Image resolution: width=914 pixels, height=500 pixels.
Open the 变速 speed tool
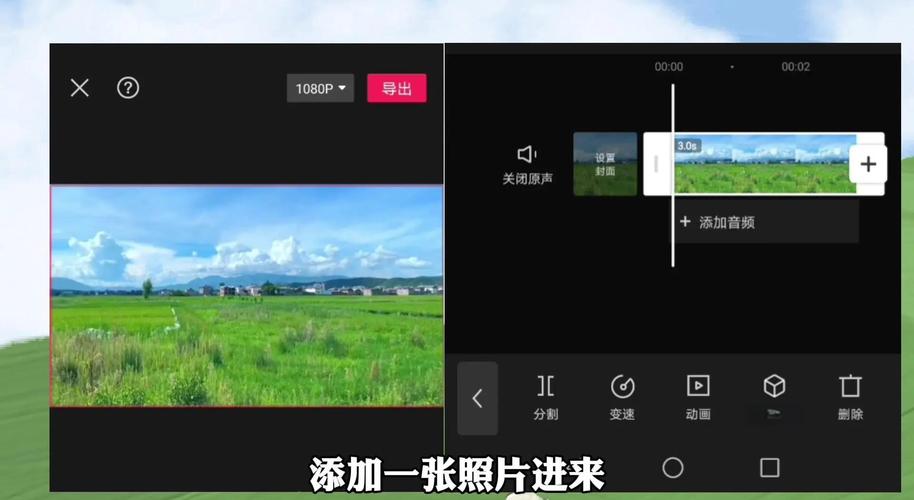[622, 396]
